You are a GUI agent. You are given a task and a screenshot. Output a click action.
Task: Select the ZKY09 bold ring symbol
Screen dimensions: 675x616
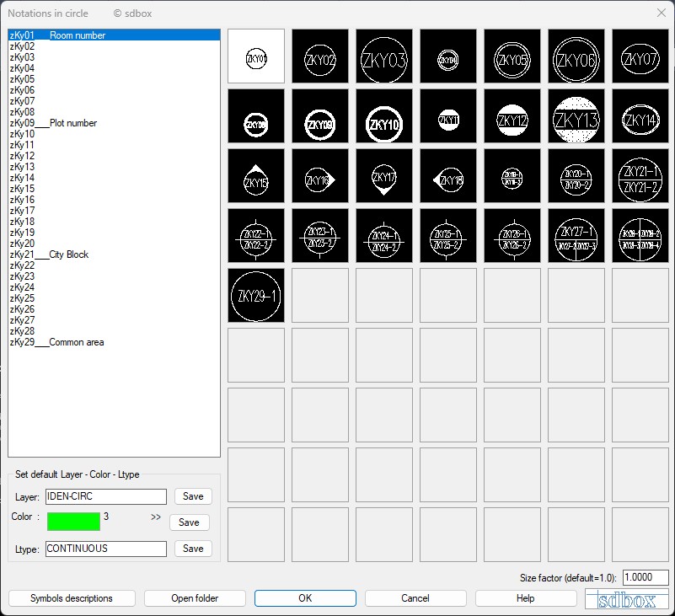pos(320,115)
